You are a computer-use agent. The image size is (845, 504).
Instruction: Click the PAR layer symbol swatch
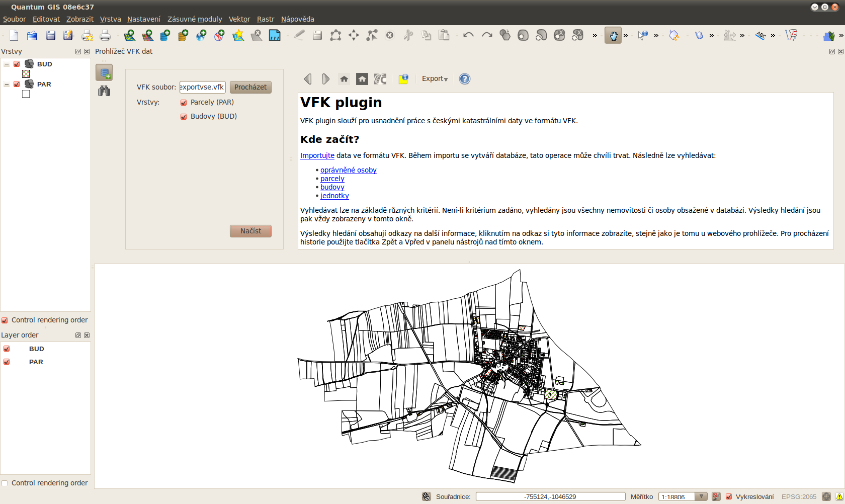coord(26,94)
